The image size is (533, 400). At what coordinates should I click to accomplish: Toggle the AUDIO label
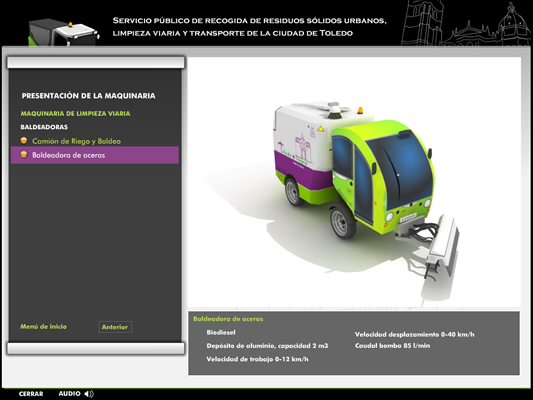coord(69,394)
